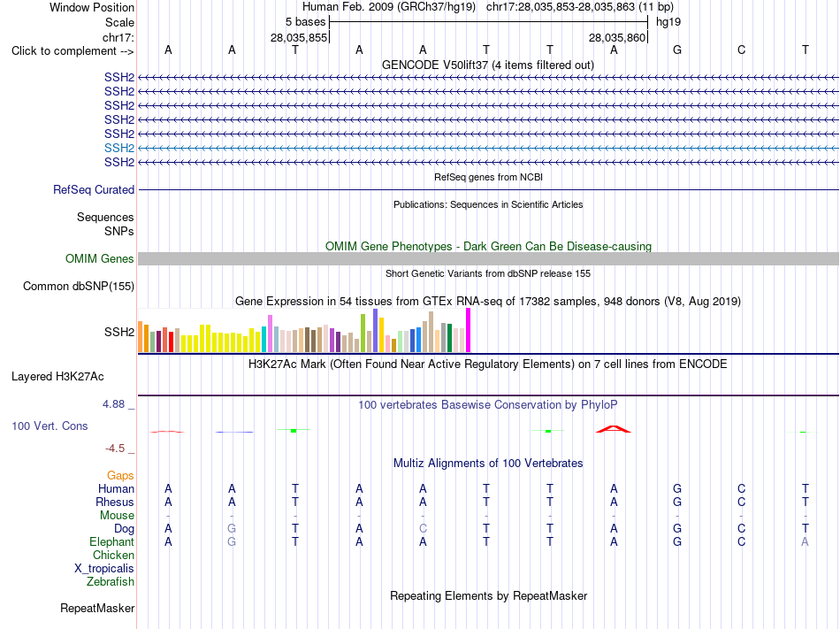Click the Layered H3K27Ac label

(57, 377)
